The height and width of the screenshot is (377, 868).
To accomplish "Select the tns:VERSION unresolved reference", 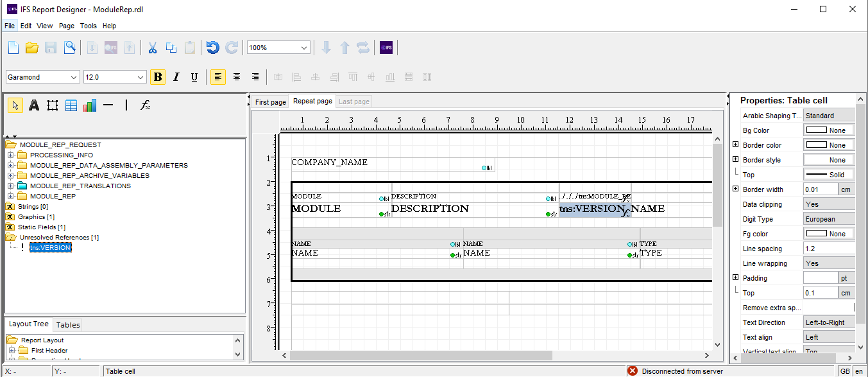I will pyautogui.click(x=51, y=248).
